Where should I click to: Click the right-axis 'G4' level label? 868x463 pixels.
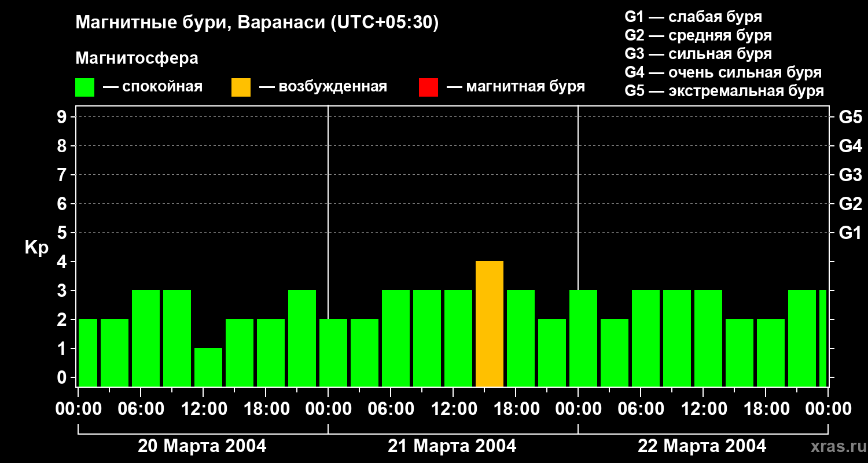pos(850,146)
